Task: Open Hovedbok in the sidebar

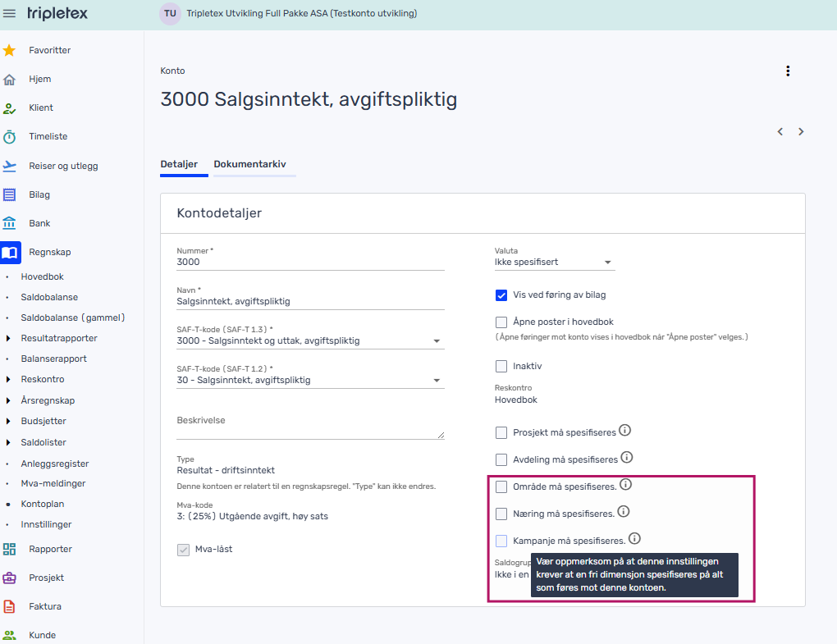Action: pos(42,276)
